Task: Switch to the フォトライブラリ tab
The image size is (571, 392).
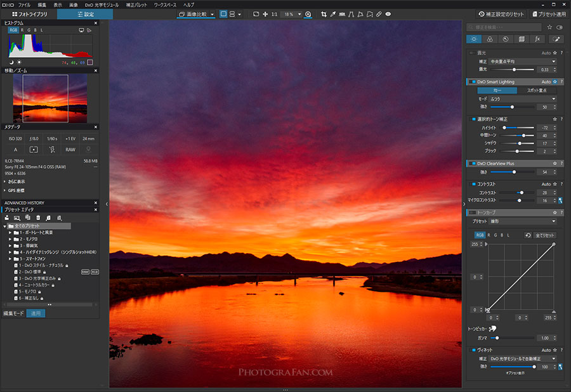Action: tap(29, 14)
